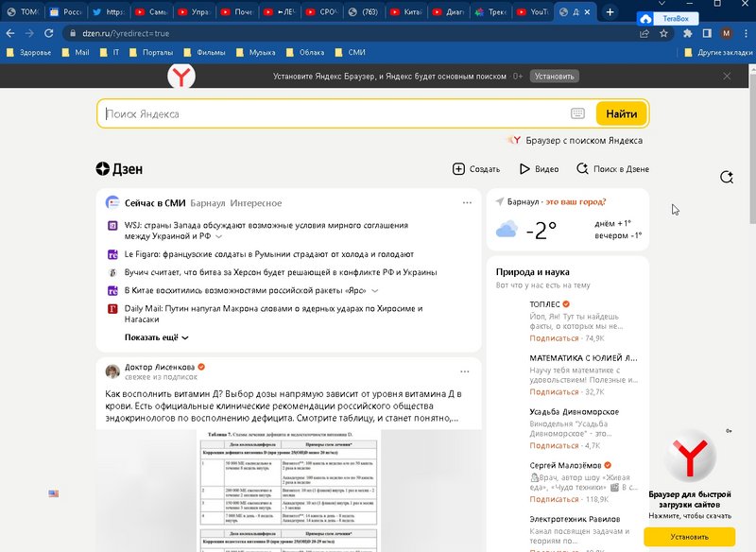Open the vitamin D table image

tap(288, 491)
